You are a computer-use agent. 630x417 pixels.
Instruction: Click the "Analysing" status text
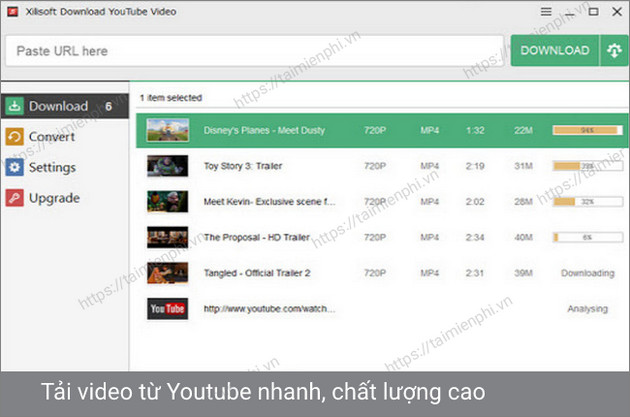587,309
